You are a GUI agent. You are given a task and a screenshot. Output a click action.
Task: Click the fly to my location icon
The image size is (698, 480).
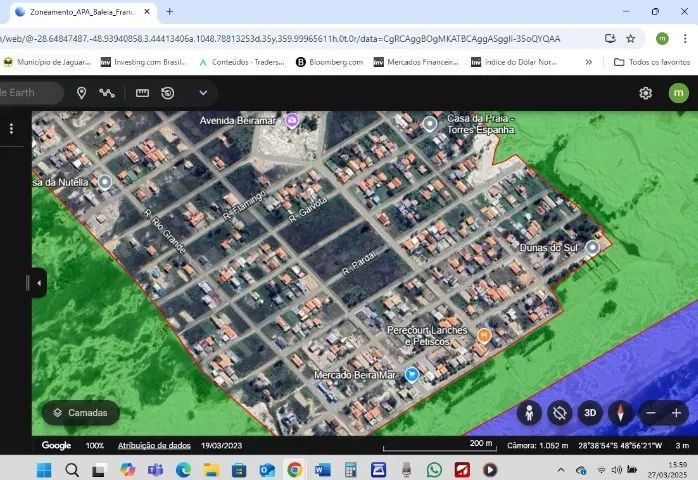pos(560,413)
